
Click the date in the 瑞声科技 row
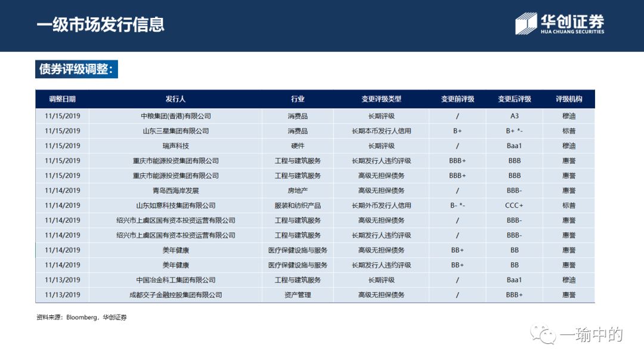click(x=63, y=146)
